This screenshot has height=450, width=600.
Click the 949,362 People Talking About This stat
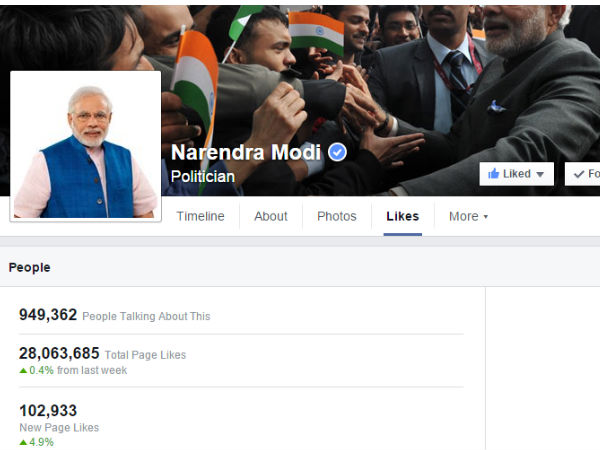click(115, 315)
